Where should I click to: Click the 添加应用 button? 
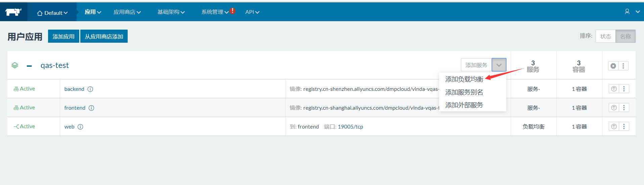click(63, 36)
